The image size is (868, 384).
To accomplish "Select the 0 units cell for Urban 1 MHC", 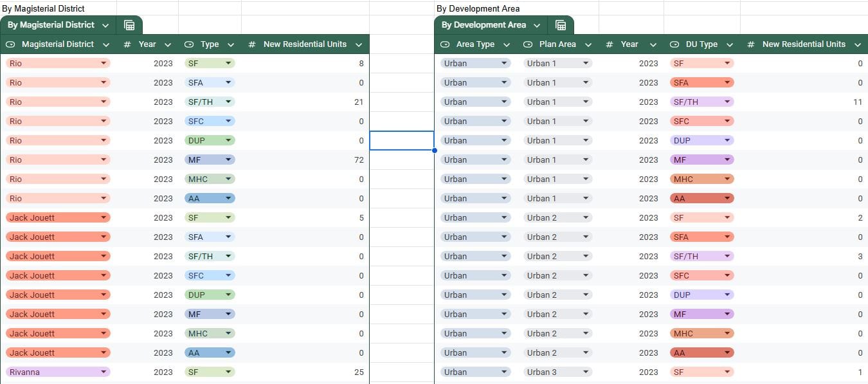I will [804, 179].
